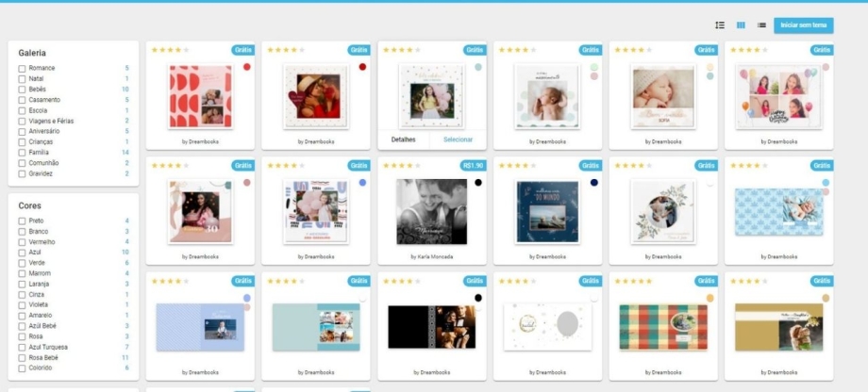Open the sleeping baby Sofia theme thumbnail
This screenshot has height=392, width=868.
click(x=662, y=95)
